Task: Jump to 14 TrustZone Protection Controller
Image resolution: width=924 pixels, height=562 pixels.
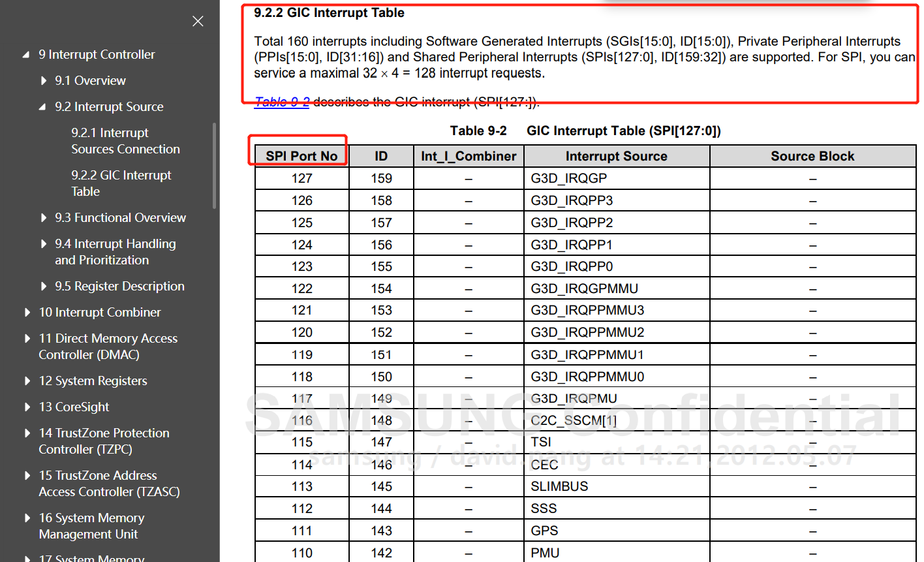Action: pyautogui.click(x=103, y=441)
